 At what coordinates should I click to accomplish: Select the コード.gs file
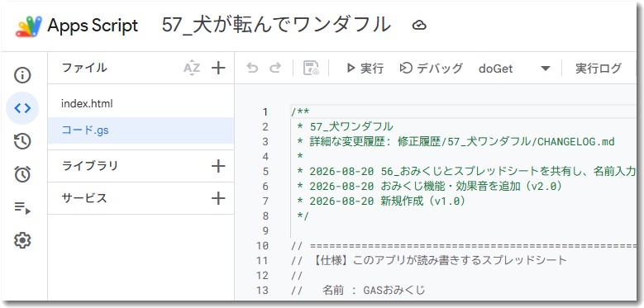141,130
